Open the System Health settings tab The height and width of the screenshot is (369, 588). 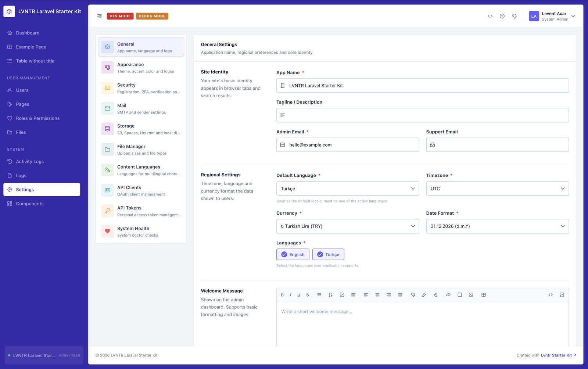pos(141,232)
